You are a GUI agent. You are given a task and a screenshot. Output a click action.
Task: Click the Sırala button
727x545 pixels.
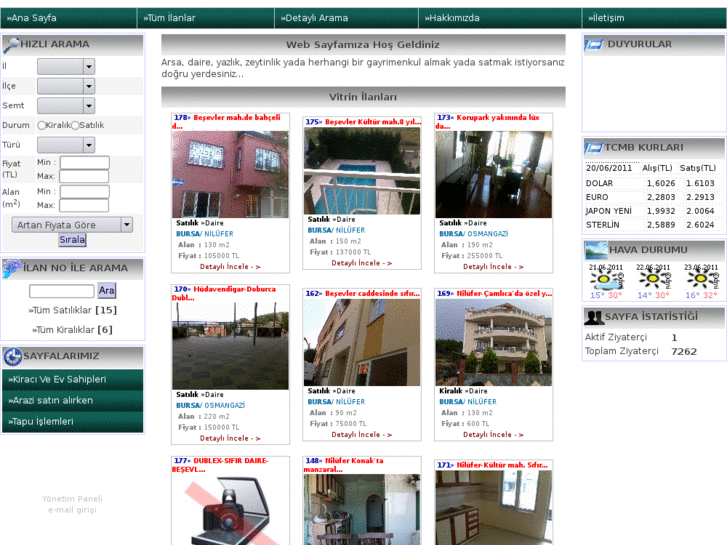coord(72,240)
